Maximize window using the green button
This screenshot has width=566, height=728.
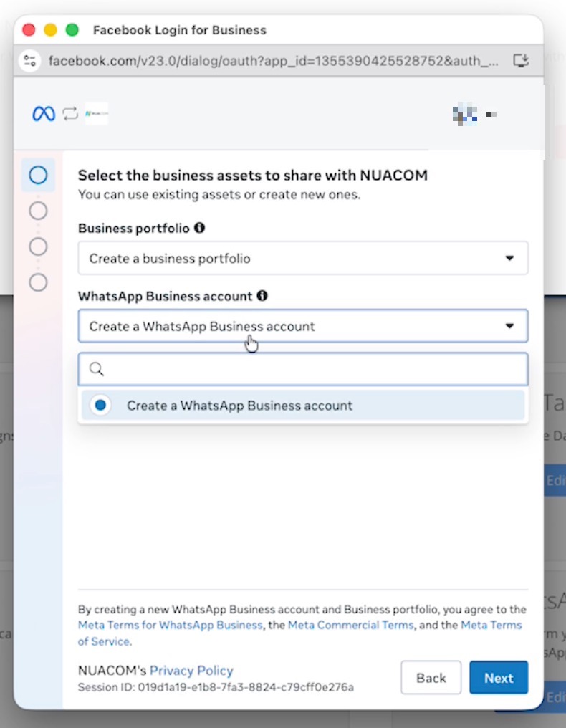pos(72,30)
